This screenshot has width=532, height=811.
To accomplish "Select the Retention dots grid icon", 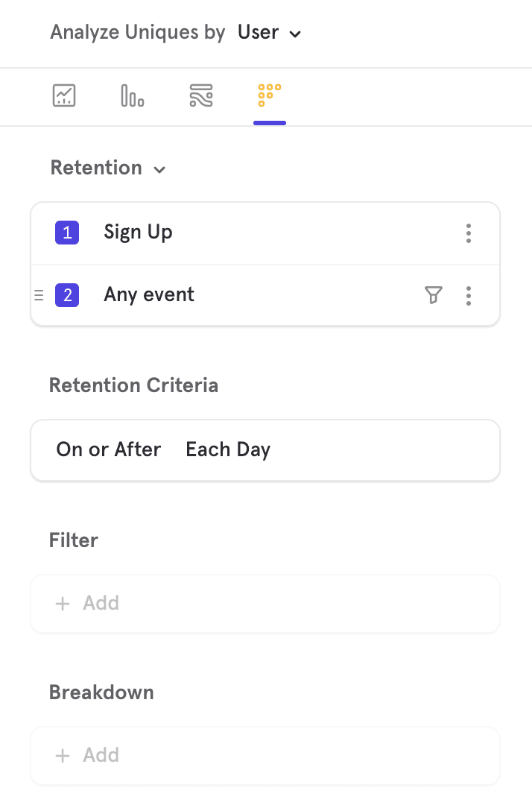I will pos(269,95).
